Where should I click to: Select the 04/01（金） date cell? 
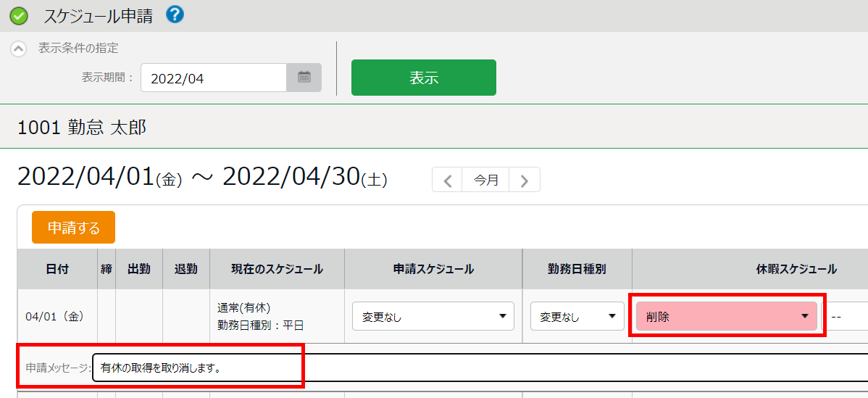pos(56,317)
